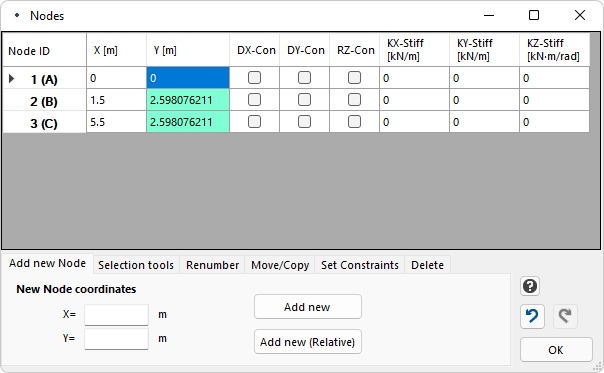This screenshot has height=373, width=604.
Task: Check DX-Con for node 3 (C)
Action: [x=254, y=122]
